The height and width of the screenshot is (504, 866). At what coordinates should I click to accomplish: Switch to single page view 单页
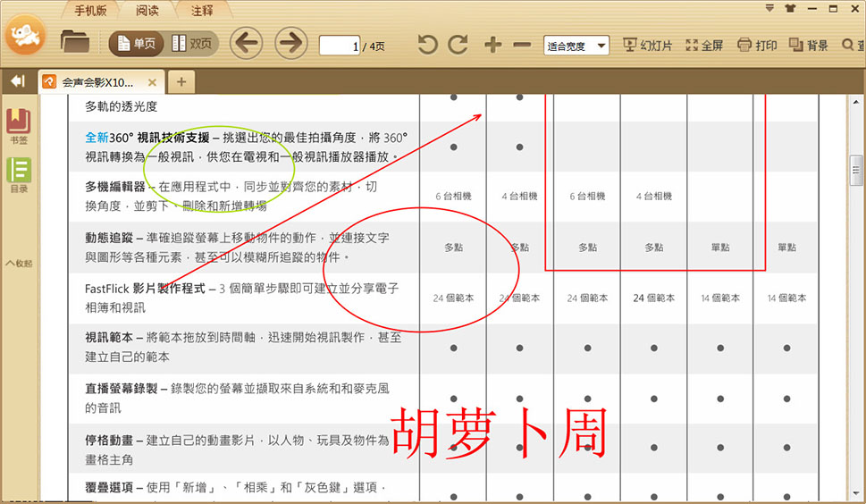(137, 44)
